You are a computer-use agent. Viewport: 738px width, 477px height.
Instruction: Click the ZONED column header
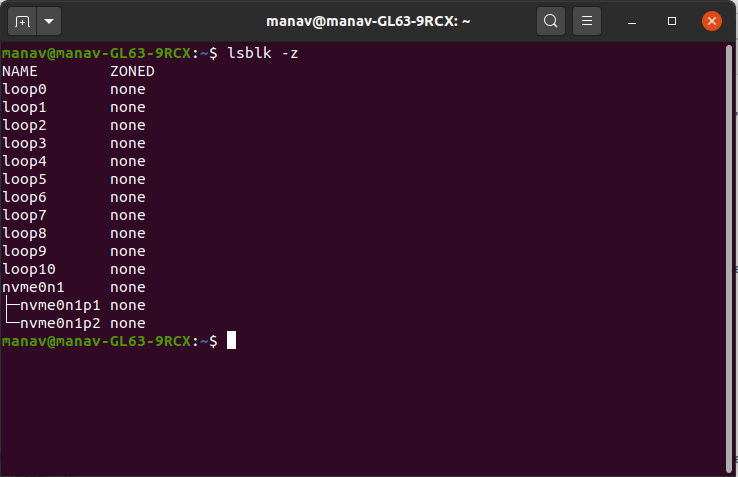tap(132, 71)
